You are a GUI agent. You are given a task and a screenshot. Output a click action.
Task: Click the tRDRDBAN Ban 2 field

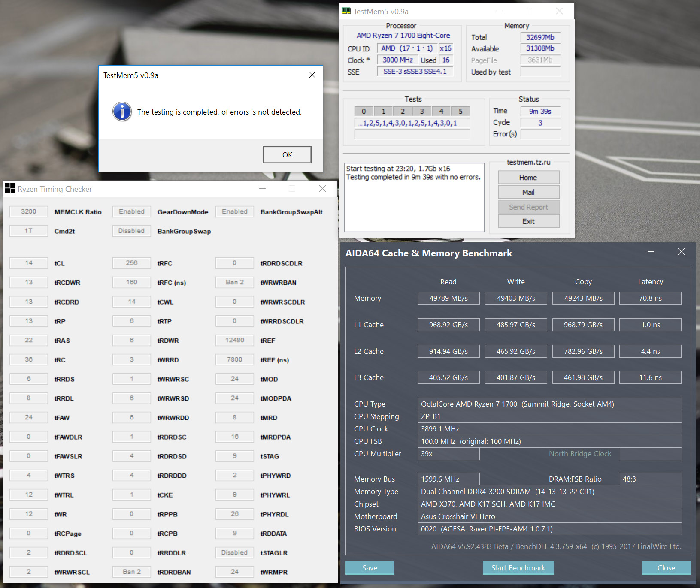coord(132,572)
